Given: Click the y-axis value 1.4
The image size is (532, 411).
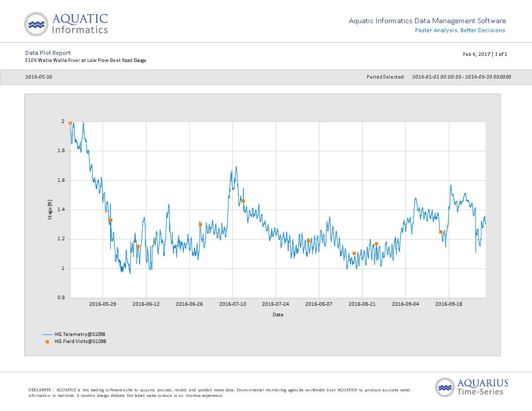Looking at the screenshot, I should pos(61,210).
